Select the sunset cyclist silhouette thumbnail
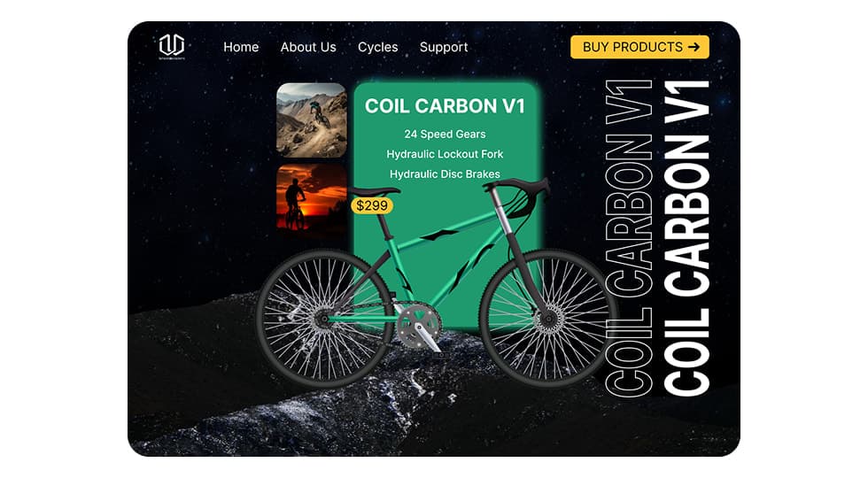 pos(312,197)
